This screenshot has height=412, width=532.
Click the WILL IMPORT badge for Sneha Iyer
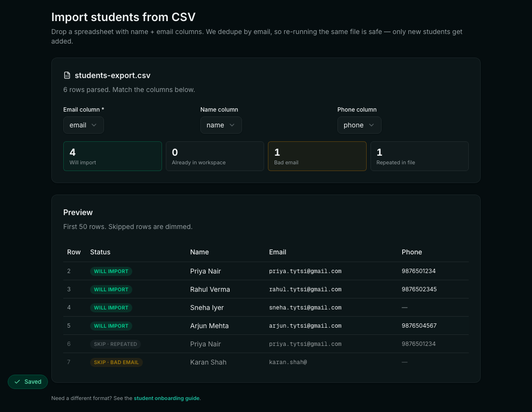pos(111,308)
